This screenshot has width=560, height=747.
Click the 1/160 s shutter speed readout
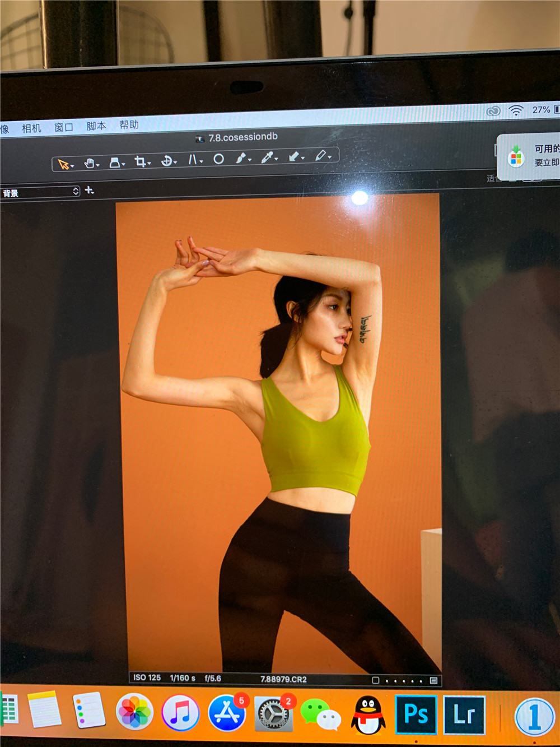pyautogui.click(x=183, y=678)
